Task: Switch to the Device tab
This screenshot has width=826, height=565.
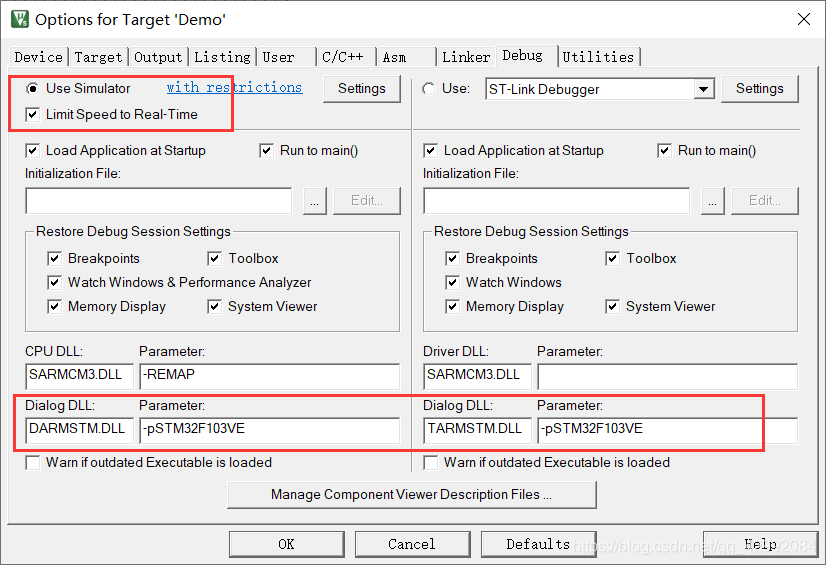Action: pyautogui.click(x=38, y=57)
